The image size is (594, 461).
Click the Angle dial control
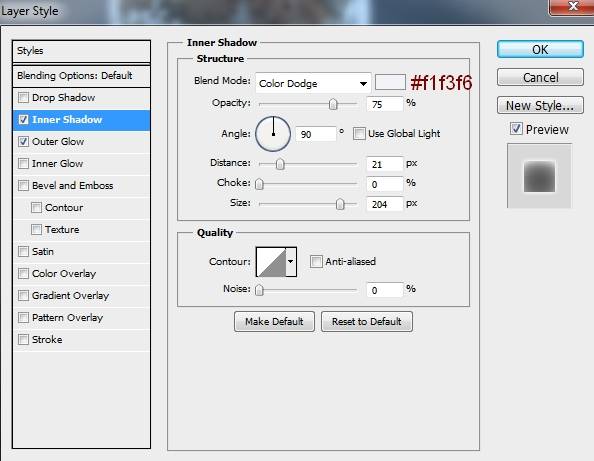[x=273, y=134]
